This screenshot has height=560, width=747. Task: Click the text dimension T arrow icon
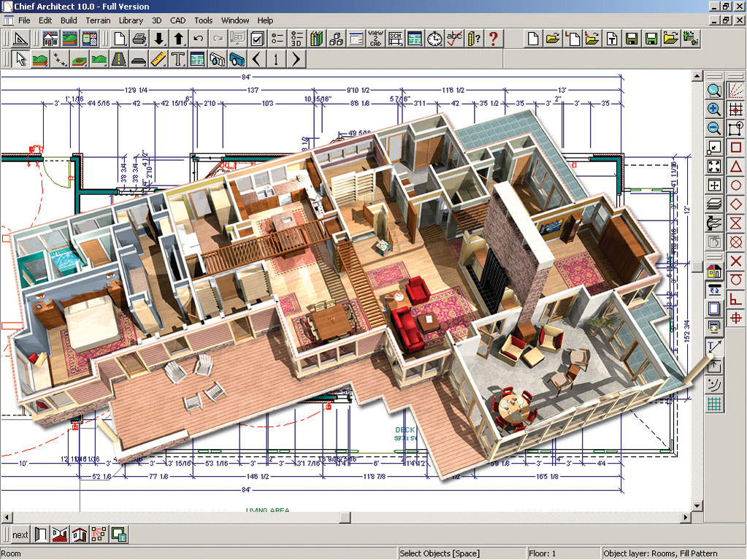pyautogui.click(x=713, y=347)
